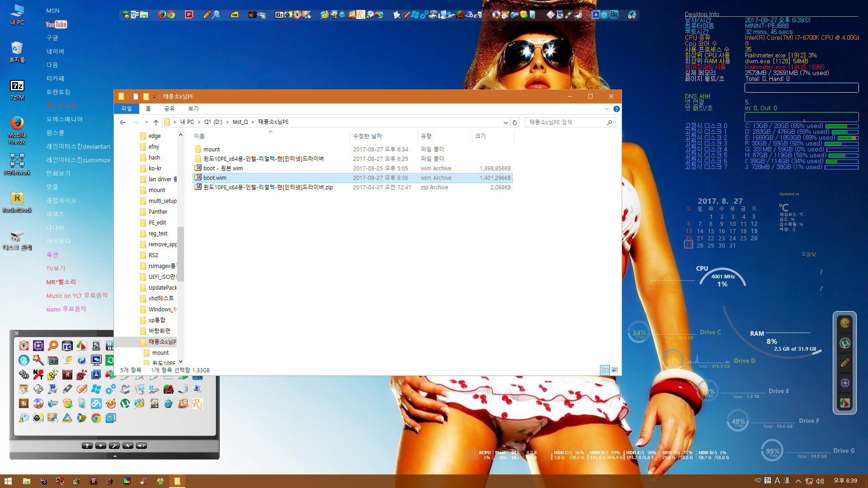Open 파일 menu in Explorer ribbon
The width and height of the screenshot is (868, 488).
[x=127, y=108]
